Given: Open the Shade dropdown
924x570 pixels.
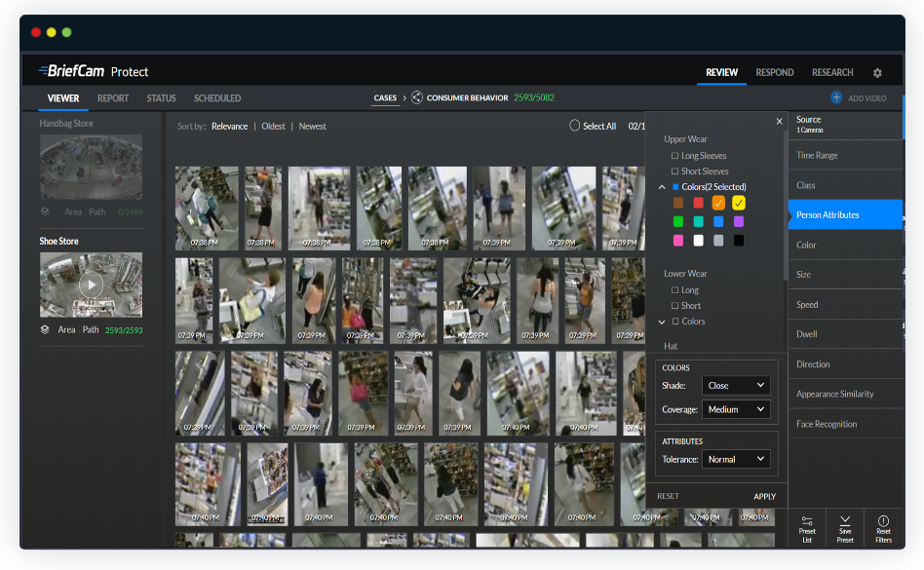Looking at the screenshot, I should coord(736,386).
